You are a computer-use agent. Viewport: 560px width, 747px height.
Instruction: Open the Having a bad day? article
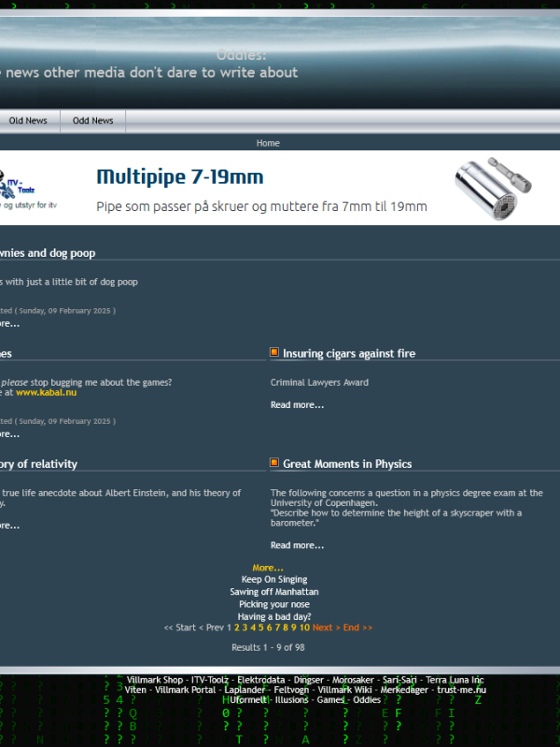pyautogui.click(x=274, y=616)
